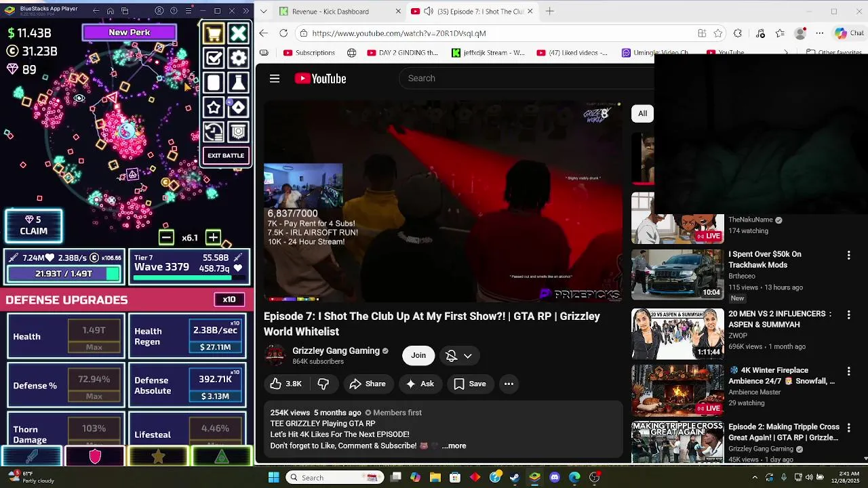Image resolution: width=868 pixels, height=488 pixels.
Task: Open the history clock icon in game
Action: tap(214, 131)
